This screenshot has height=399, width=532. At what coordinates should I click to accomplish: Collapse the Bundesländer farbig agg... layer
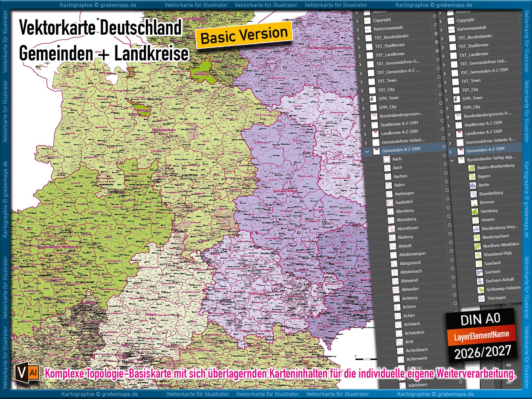coord(452,160)
